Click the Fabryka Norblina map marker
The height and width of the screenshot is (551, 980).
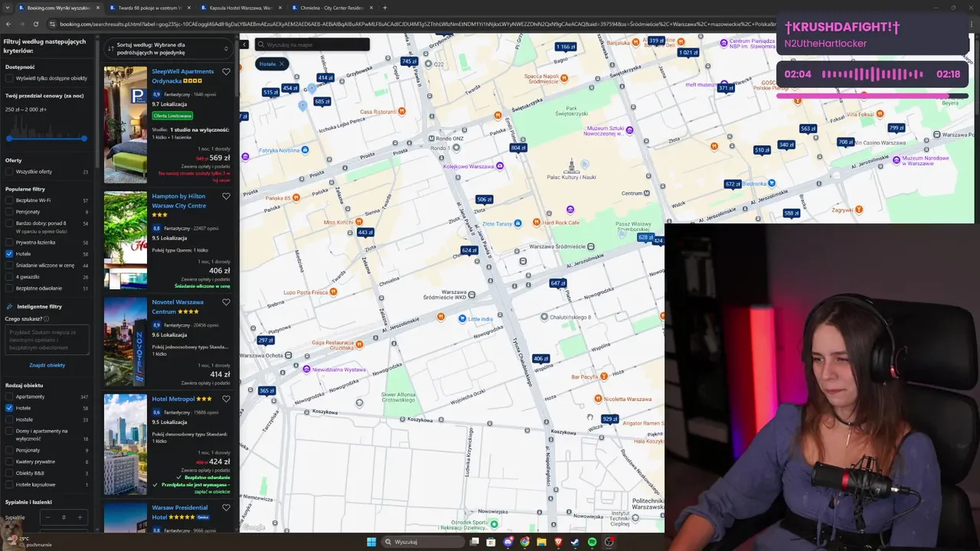(x=305, y=150)
